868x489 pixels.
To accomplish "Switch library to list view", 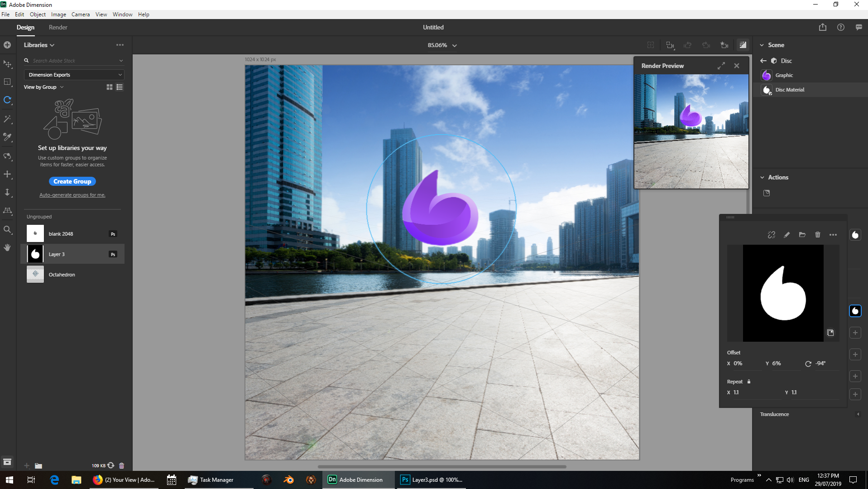I will pos(120,87).
